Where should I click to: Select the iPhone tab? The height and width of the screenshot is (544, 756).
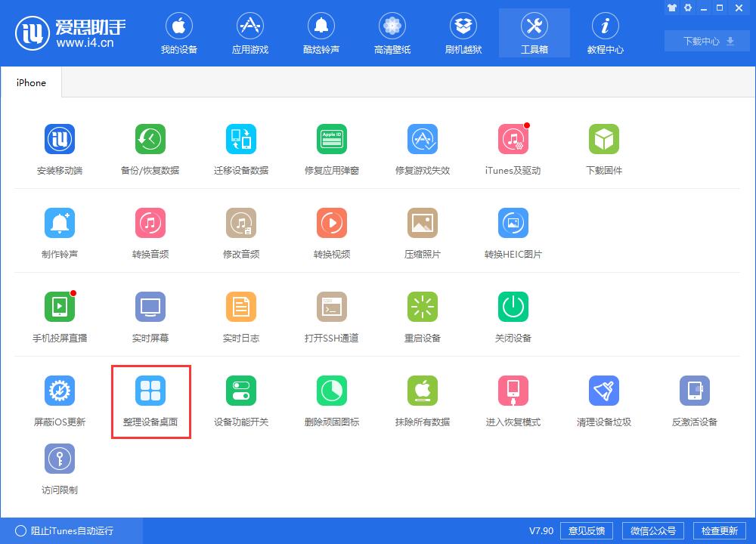31,82
